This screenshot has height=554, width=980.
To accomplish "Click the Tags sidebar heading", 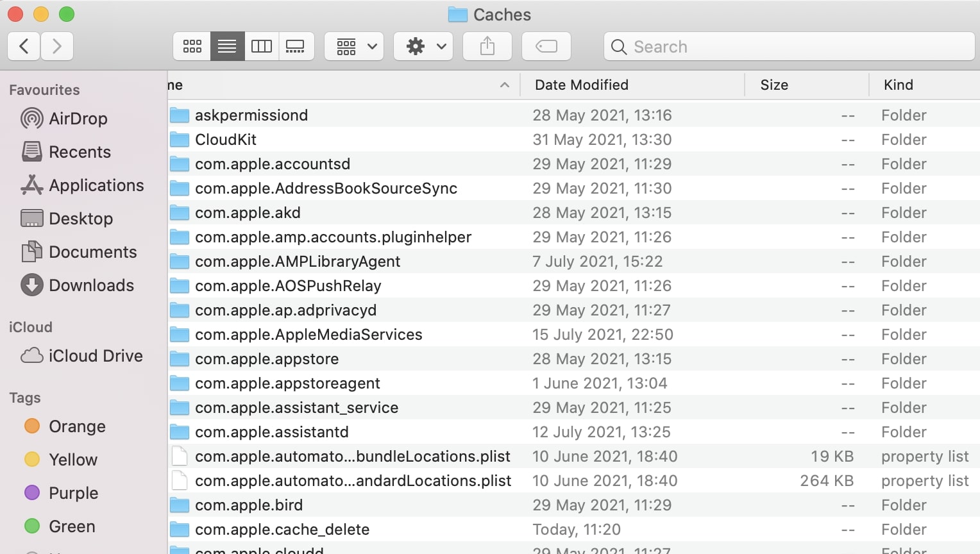I will click(x=25, y=398).
